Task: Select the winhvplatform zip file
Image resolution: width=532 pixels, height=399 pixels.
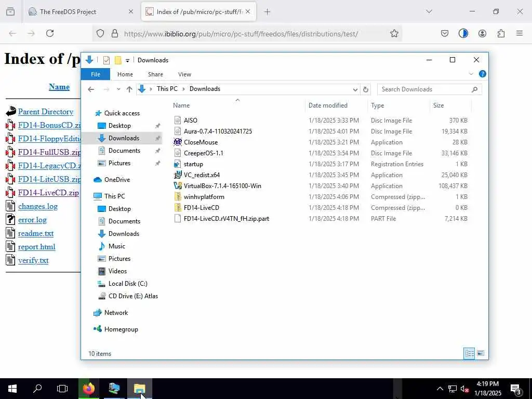Action: [204, 197]
